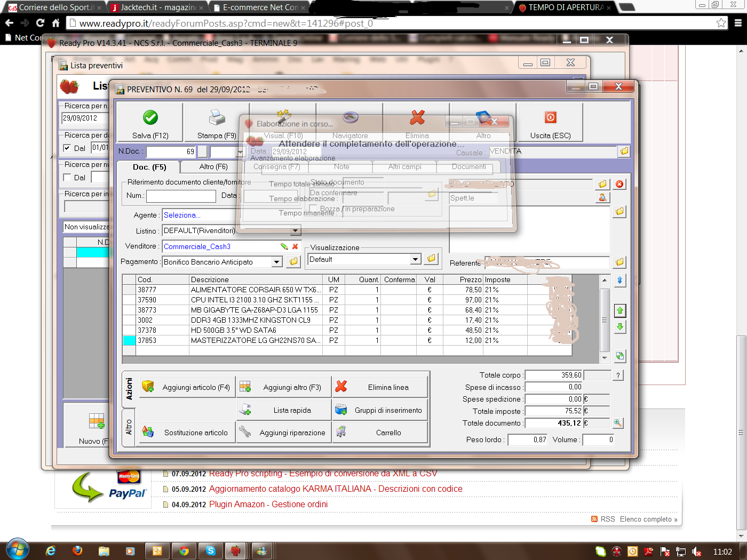Viewport: 747px width, 560px height.
Task: Click the red remove-customer icon
Action: pyautogui.click(x=619, y=184)
